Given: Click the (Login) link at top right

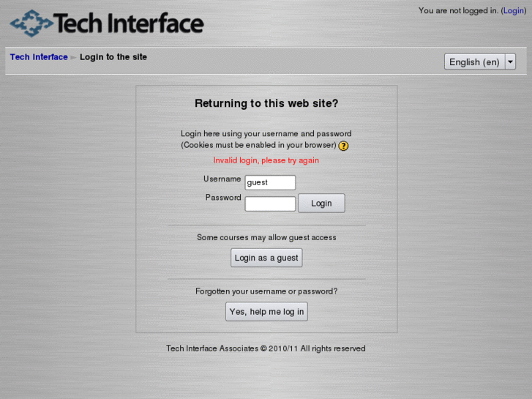Looking at the screenshot, I should [x=513, y=11].
